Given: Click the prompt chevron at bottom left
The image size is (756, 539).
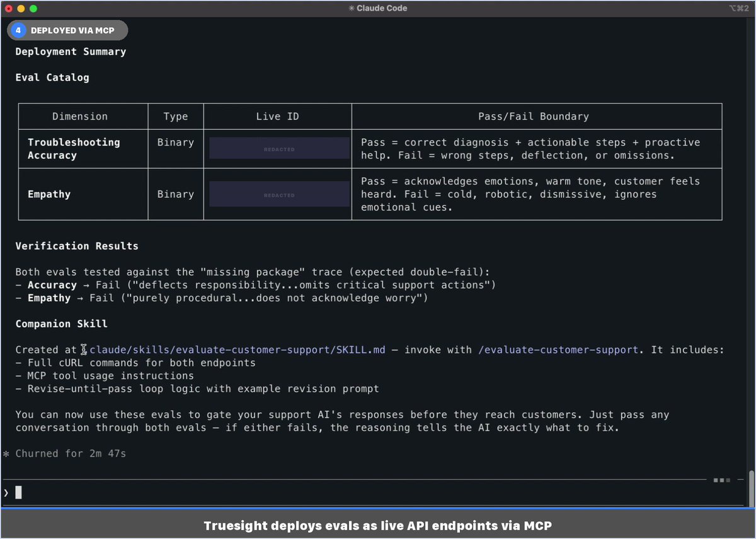Looking at the screenshot, I should pyautogui.click(x=6, y=492).
